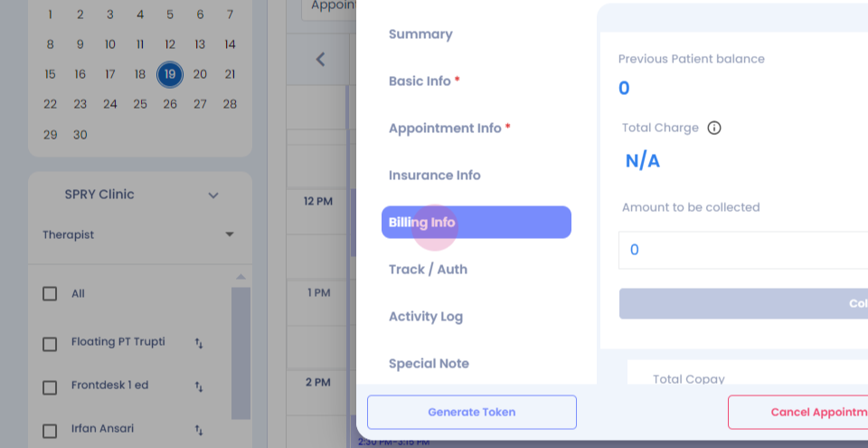Screen dimensions: 868x448
Task: Enable the Frontdesk 1 ed checkbox
Action: tap(50, 387)
